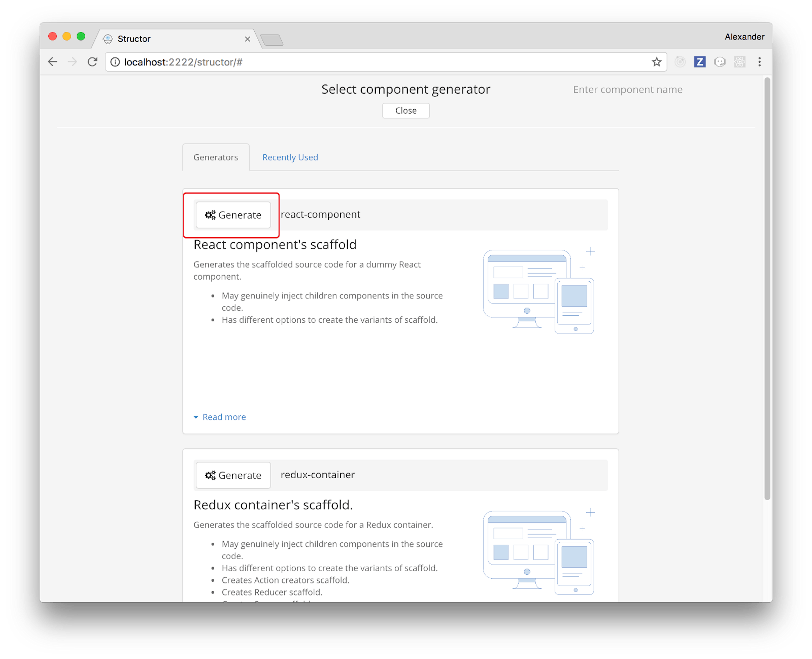Click the circular extension icon beside star

(680, 62)
